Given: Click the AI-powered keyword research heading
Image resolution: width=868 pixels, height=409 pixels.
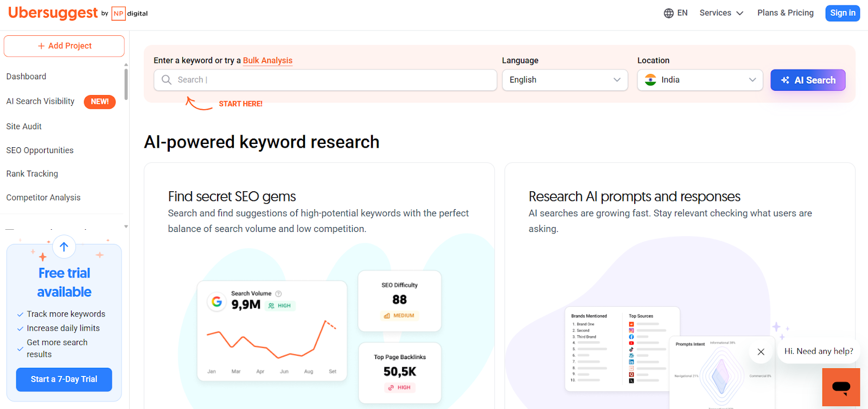Looking at the screenshot, I should pos(261,142).
